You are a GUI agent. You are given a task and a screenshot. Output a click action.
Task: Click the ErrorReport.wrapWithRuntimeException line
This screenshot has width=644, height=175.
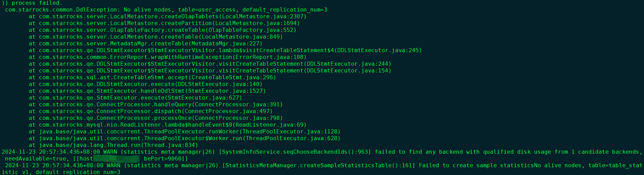pyautogui.click(x=168, y=57)
